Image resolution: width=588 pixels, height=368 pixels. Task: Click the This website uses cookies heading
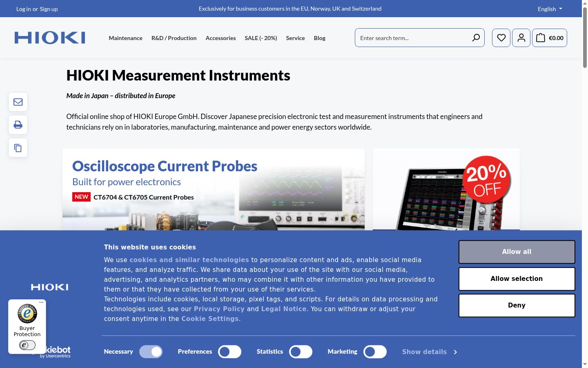click(x=150, y=247)
